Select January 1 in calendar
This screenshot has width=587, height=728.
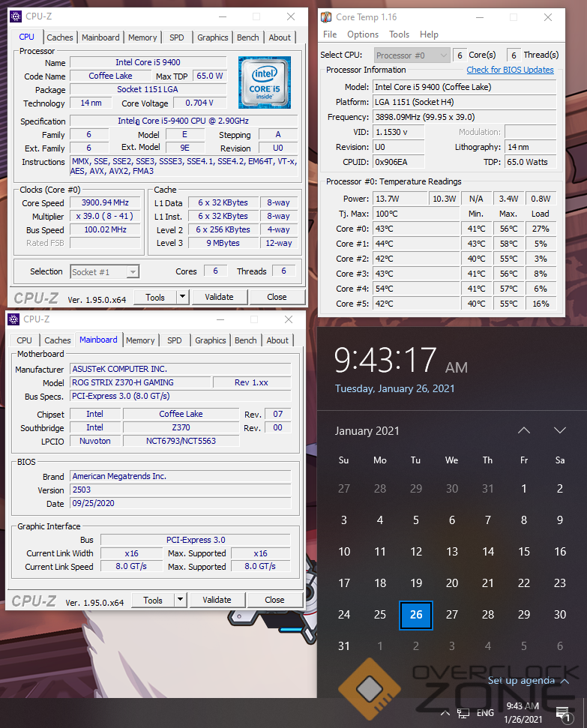524,488
